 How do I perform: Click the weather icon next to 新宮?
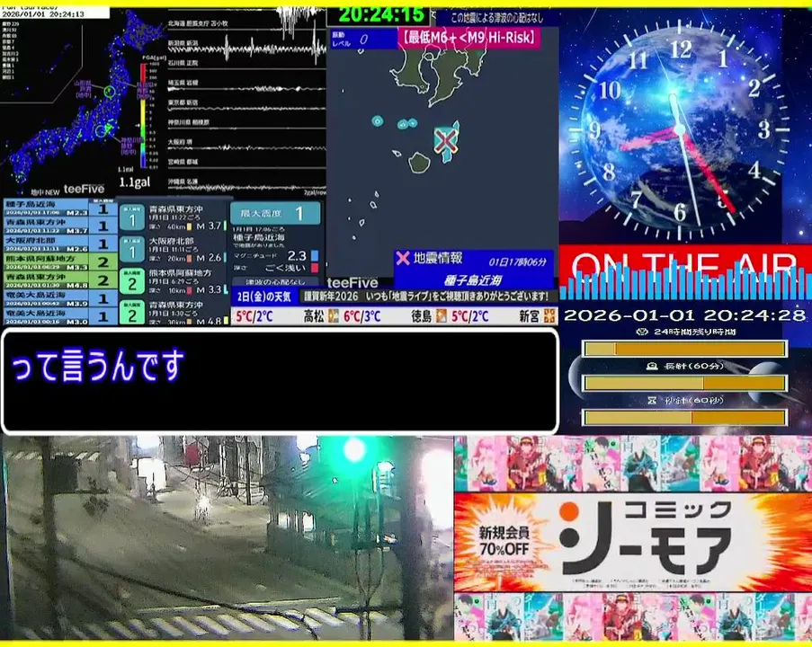(x=549, y=315)
